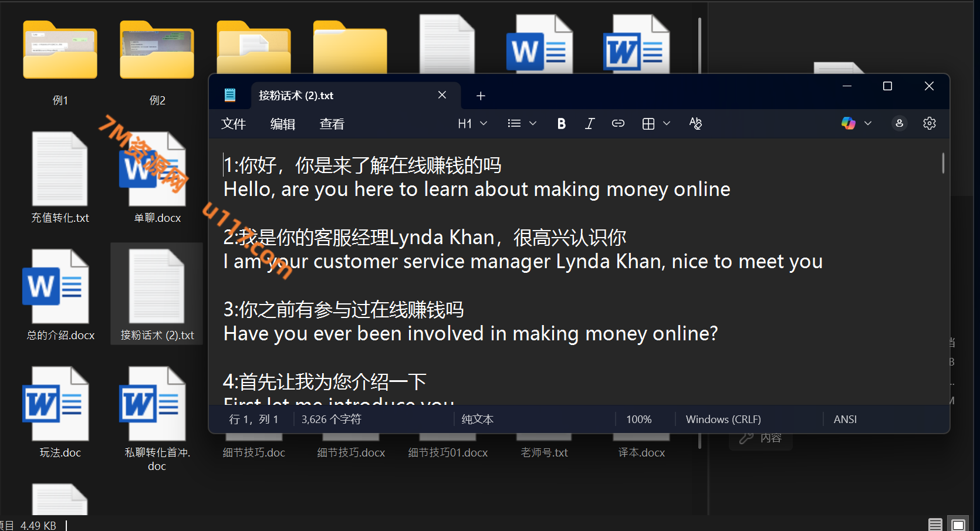The width and height of the screenshot is (980, 531).
Task: Open the 查看 menu
Action: tap(332, 124)
